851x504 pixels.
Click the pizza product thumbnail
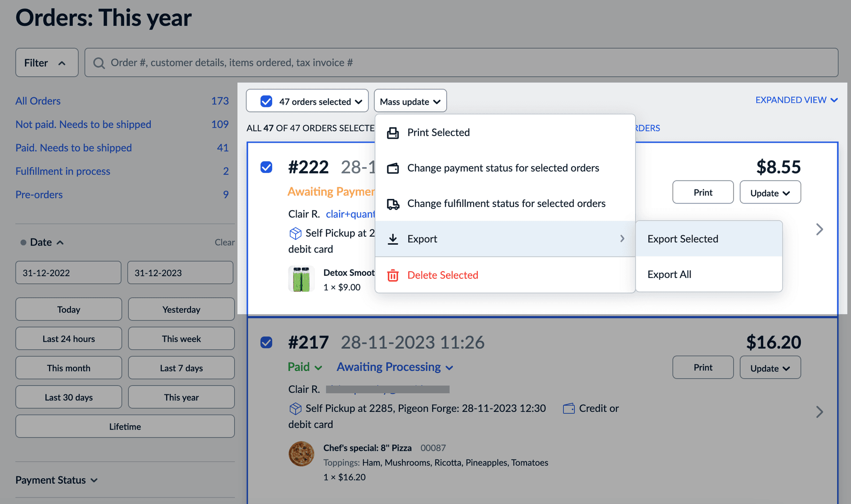tap(301, 453)
